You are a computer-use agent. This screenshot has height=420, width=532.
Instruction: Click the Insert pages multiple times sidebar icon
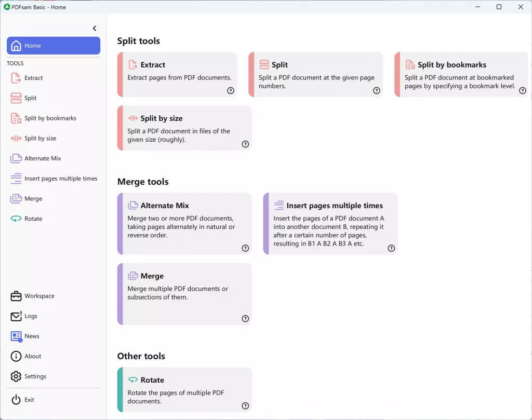coord(16,178)
